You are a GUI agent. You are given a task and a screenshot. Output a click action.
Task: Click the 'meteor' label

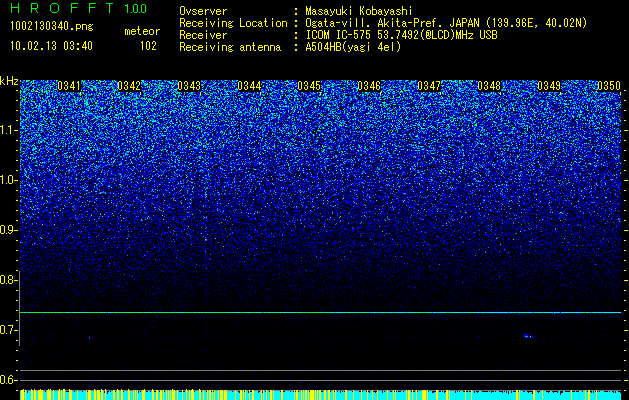tap(142, 31)
